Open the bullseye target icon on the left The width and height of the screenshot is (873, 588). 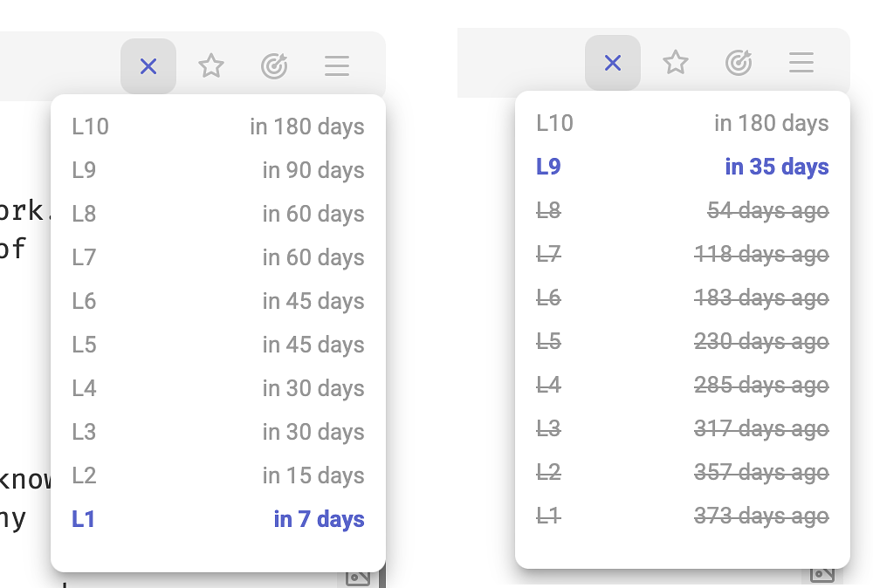pyautogui.click(x=273, y=65)
